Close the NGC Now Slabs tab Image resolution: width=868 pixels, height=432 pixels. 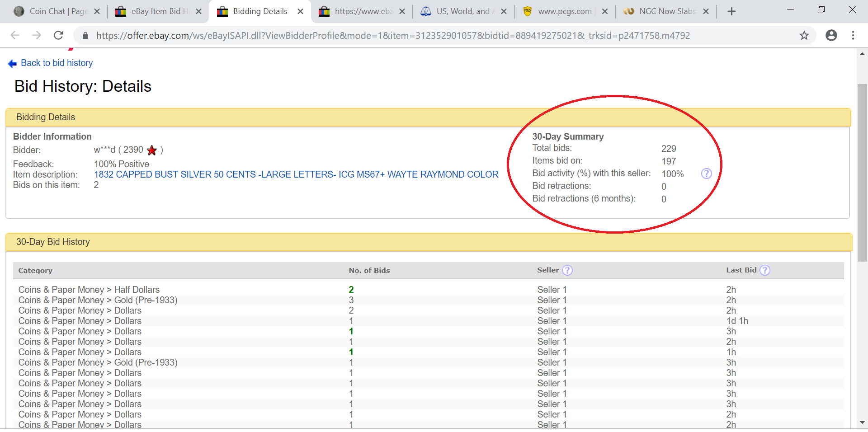(706, 11)
